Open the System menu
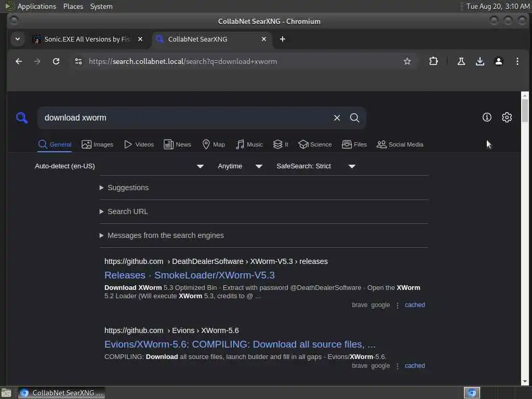This screenshot has width=532, height=399. coord(101,6)
